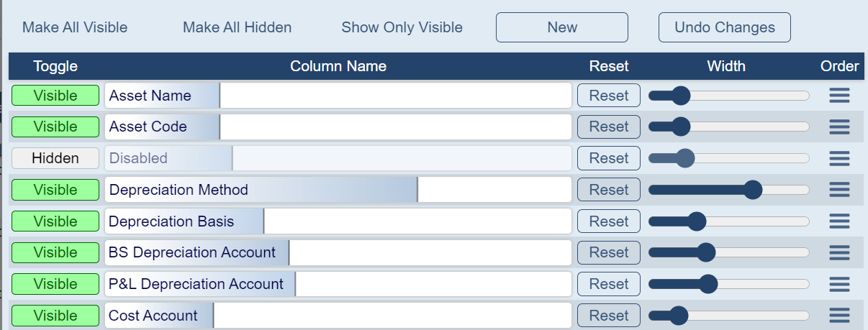Toggle the Visible button for Asset Name

[55, 96]
